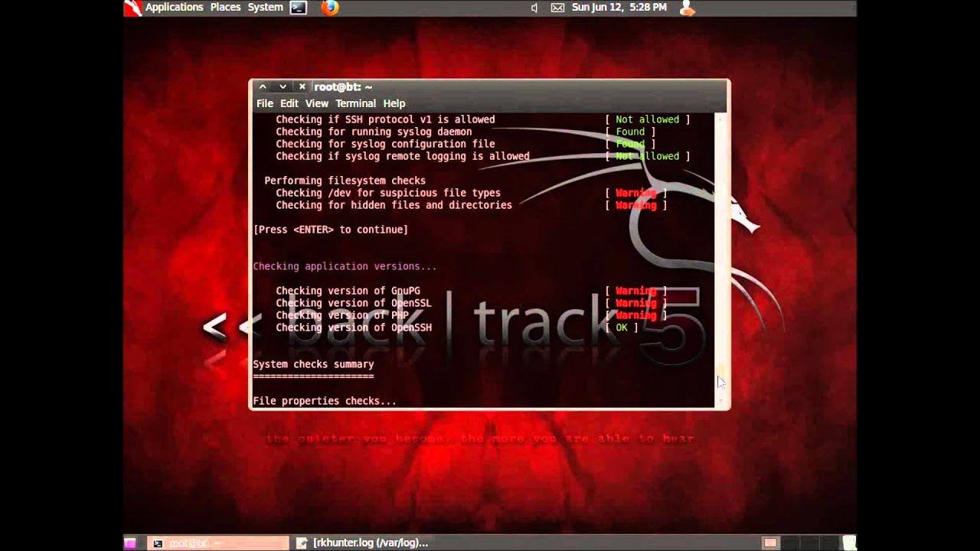Open the terminal Edit menu
980x551 pixels.
point(289,103)
